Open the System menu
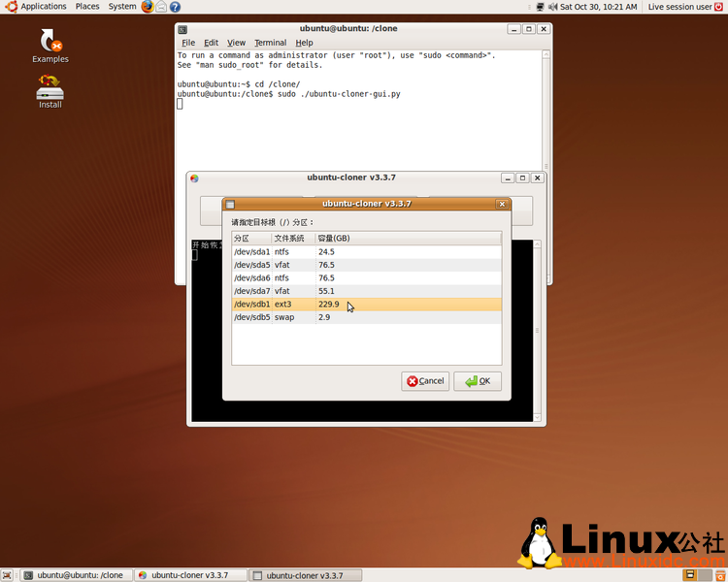Screen dimensions: 728x582 click(122, 7)
